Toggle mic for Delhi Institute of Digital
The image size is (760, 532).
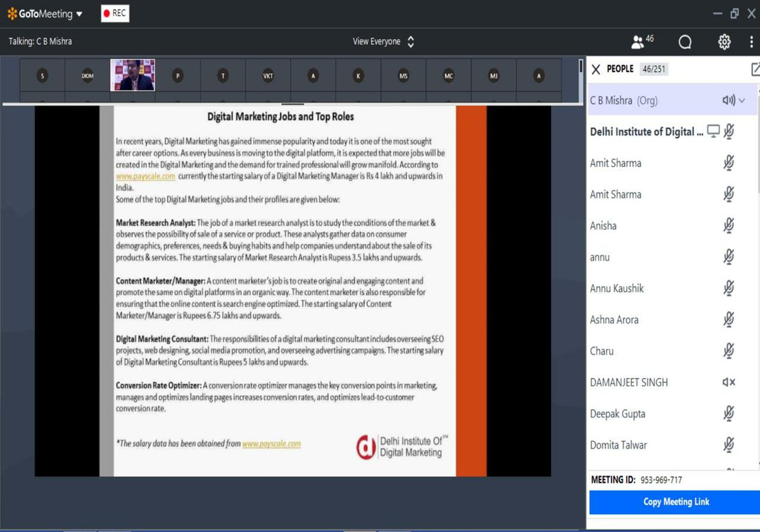click(x=729, y=132)
